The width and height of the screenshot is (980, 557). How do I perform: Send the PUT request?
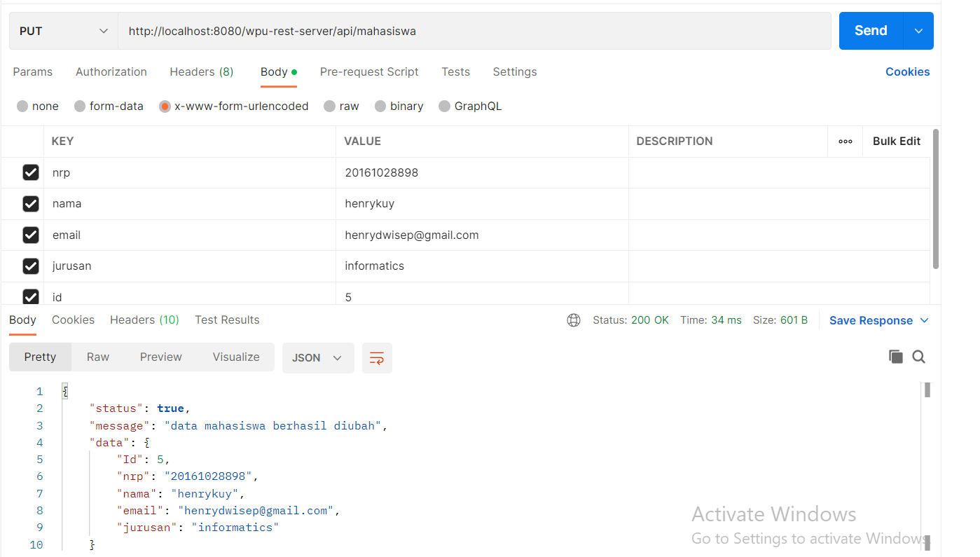(870, 30)
